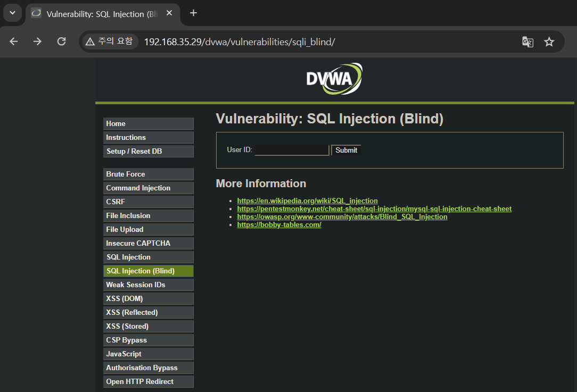Close the Vulnerability: SQL Injection tab
Screen dimensions: 577x392
coord(169,13)
